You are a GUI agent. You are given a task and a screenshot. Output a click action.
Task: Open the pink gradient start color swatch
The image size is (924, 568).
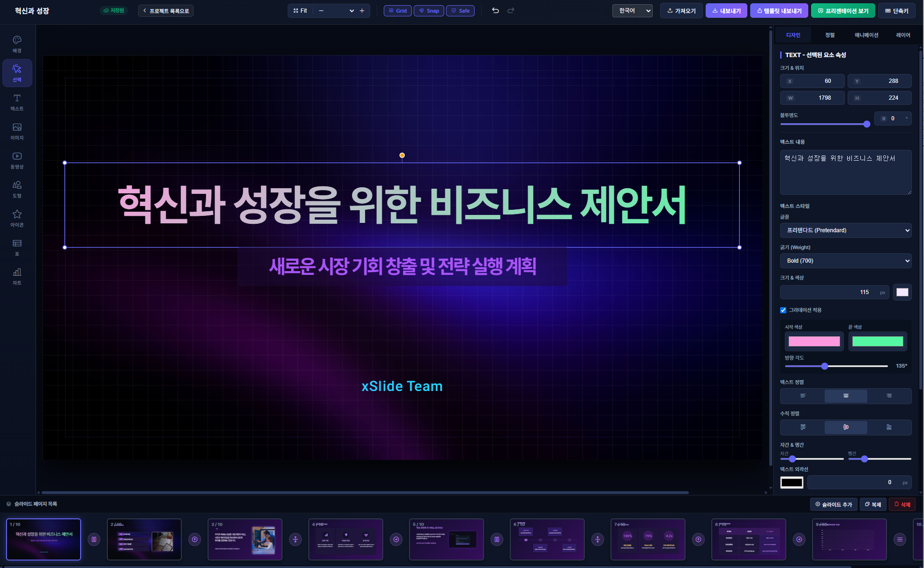pyautogui.click(x=814, y=341)
